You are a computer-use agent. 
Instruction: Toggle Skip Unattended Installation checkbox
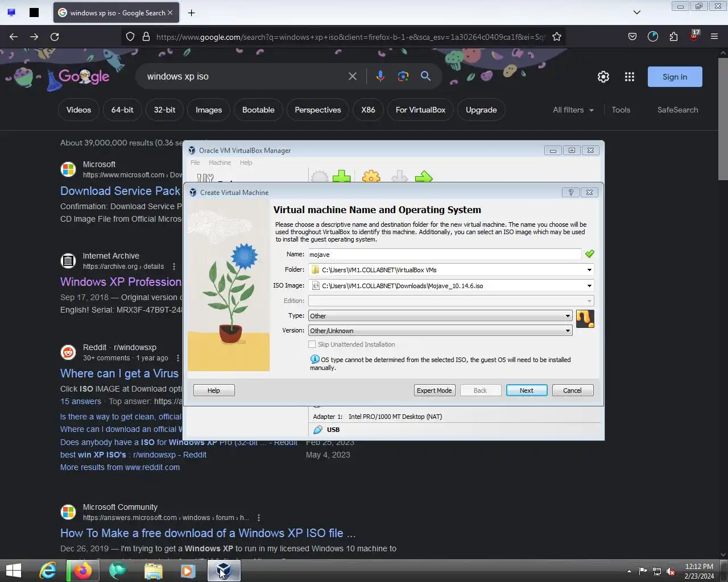tap(312, 344)
